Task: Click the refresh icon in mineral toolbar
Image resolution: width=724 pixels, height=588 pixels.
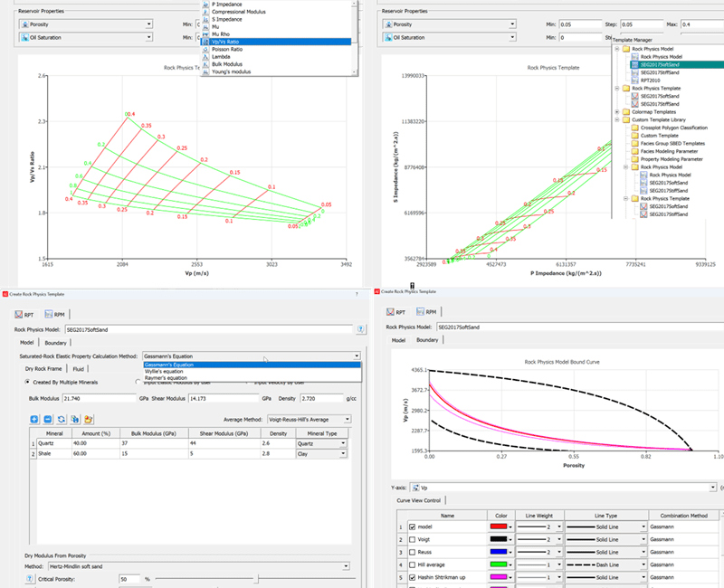Action: [x=61, y=420]
